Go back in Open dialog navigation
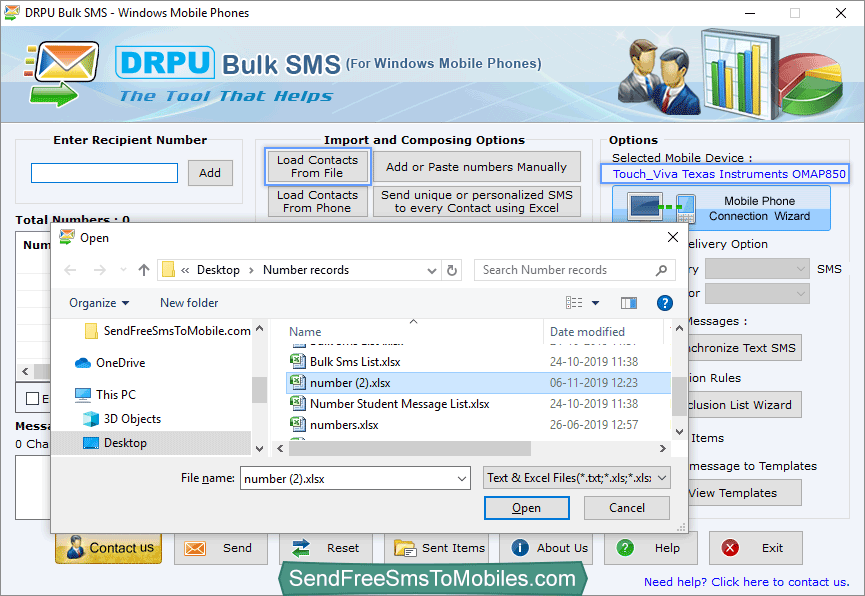 (70, 270)
